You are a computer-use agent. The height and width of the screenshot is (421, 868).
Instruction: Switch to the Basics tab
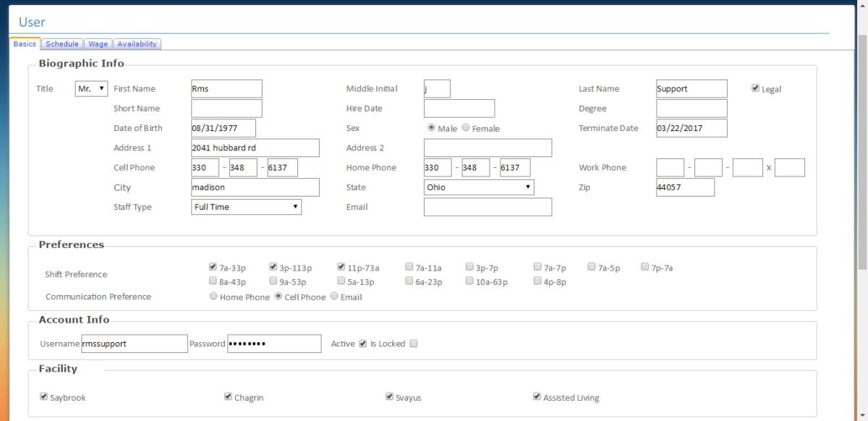25,43
